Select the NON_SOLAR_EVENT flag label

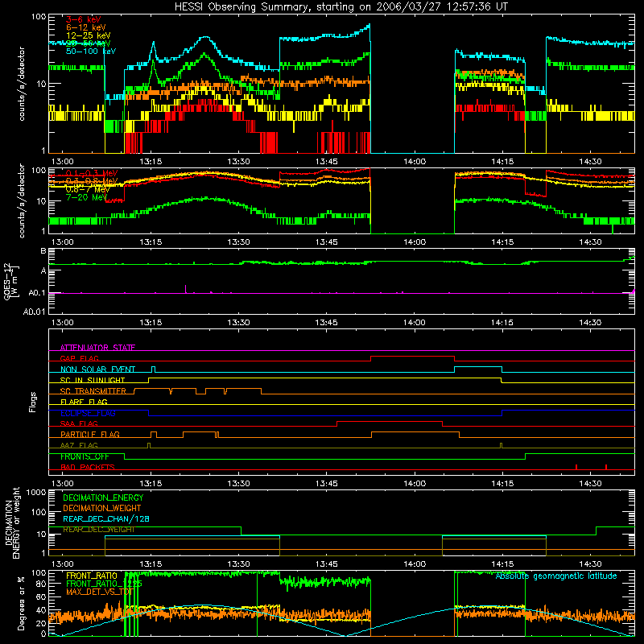point(97,369)
